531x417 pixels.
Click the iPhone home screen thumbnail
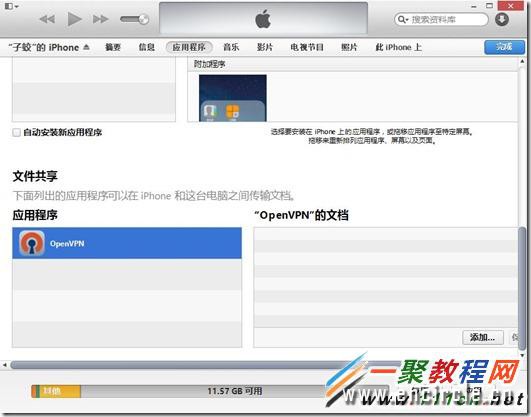tap(233, 98)
